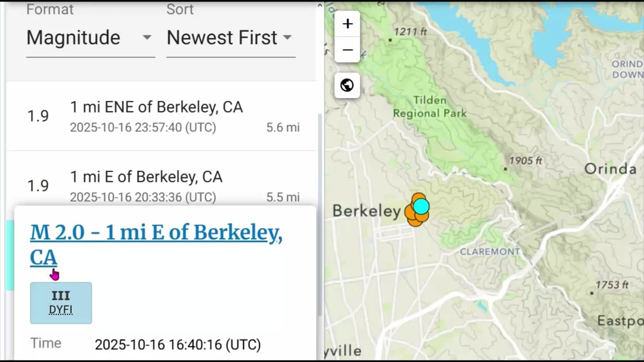Click the Tilden Regional Park map label

pos(430,107)
